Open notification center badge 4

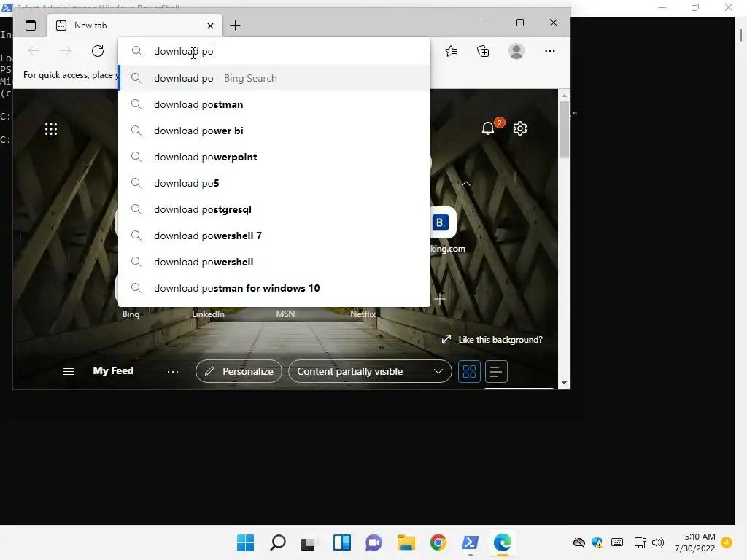tap(727, 542)
